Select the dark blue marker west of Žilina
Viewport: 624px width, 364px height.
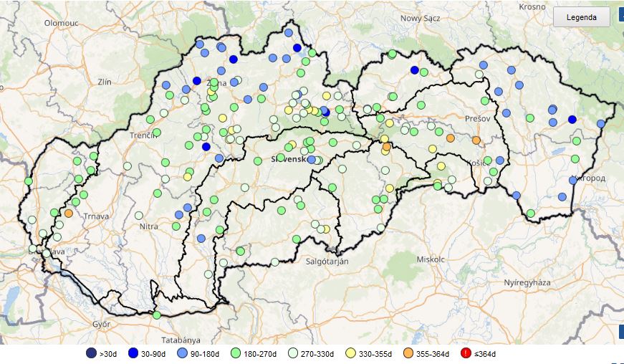(196, 81)
